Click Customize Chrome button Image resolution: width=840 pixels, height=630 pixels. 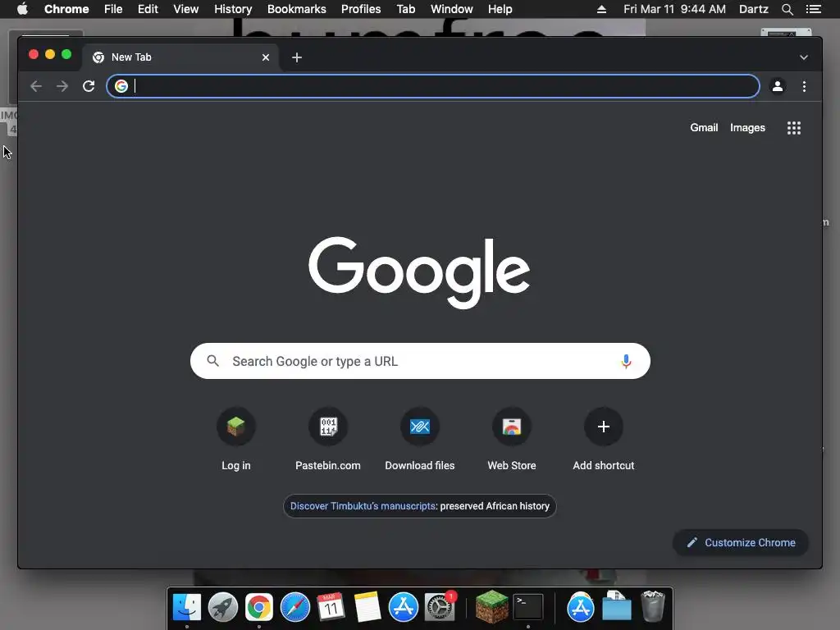(x=741, y=542)
